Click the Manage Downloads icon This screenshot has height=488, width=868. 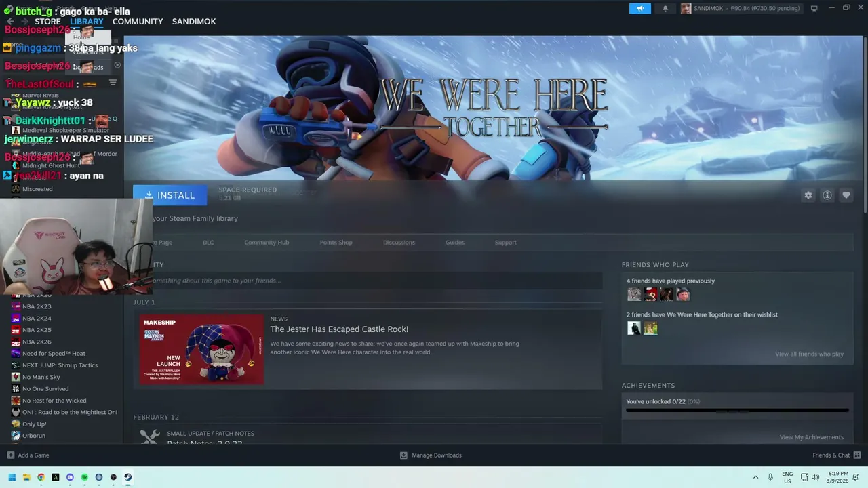[x=403, y=455]
